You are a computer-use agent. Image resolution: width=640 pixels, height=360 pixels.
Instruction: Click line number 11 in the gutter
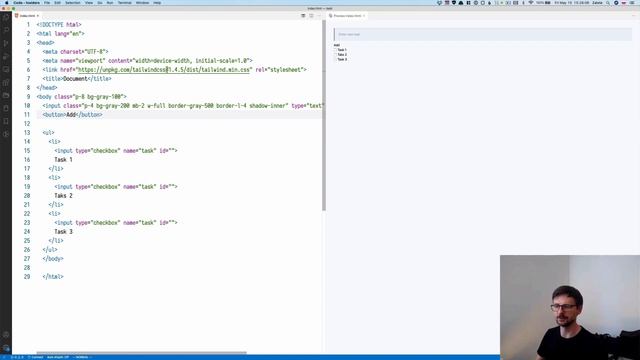27,115
